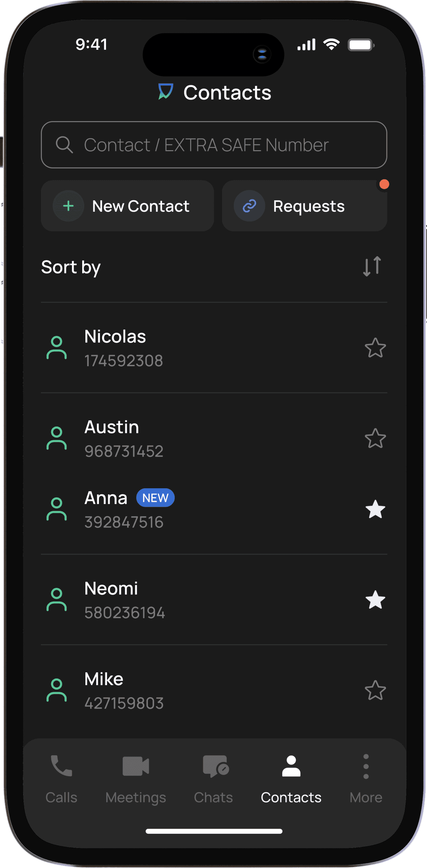The image size is (427, 868).
Task: Focus the Contact / EXTRA SAFE Number field
Action: (214, 145)
